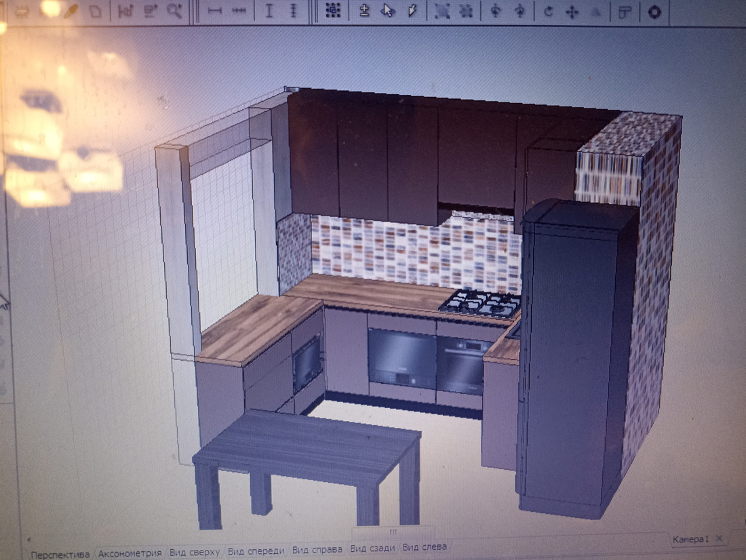Select the horizontal chained dimension tool
This screenshot has height=560, width=746.
click(239, 12)
